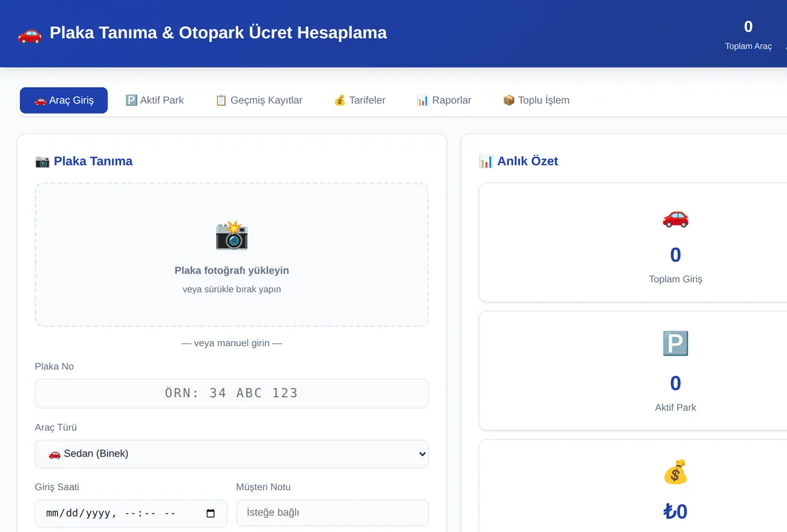Screen dimensions: 787x532
Task: Select the Araç Giriş tab
Action: [x=64, y=100]
